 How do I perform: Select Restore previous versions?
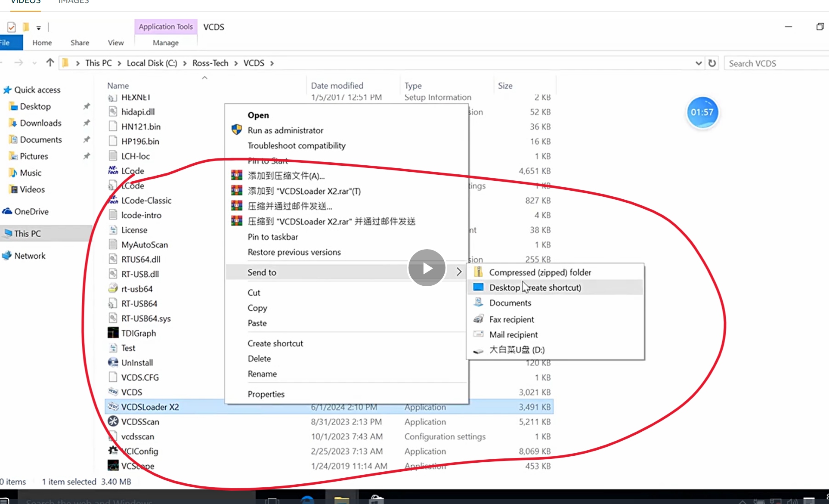[x=294, y=252]
